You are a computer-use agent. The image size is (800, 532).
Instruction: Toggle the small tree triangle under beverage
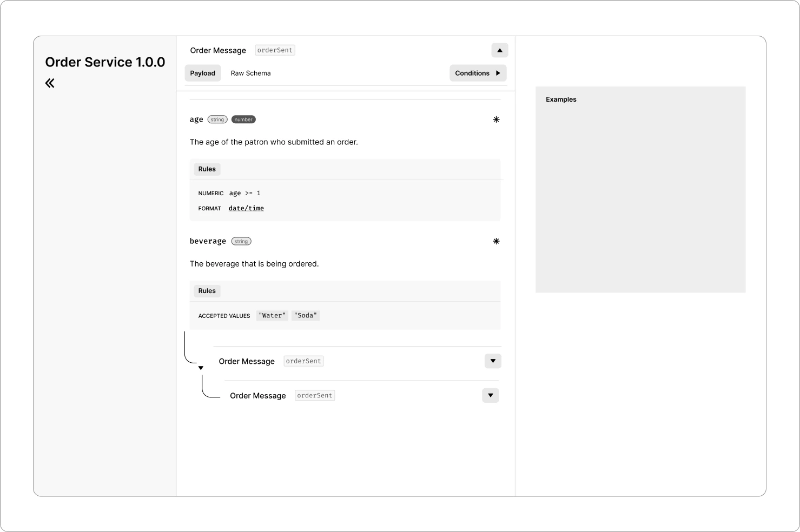click(x=201, y=368)
